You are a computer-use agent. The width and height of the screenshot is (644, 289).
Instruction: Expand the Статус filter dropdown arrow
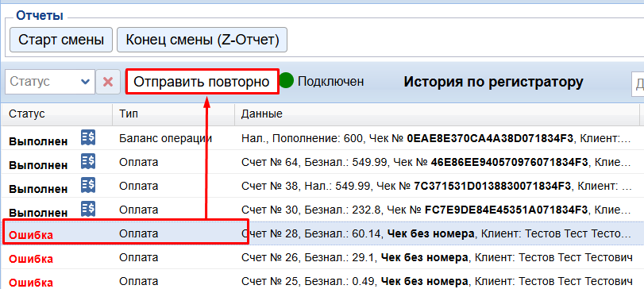[86, 82]
